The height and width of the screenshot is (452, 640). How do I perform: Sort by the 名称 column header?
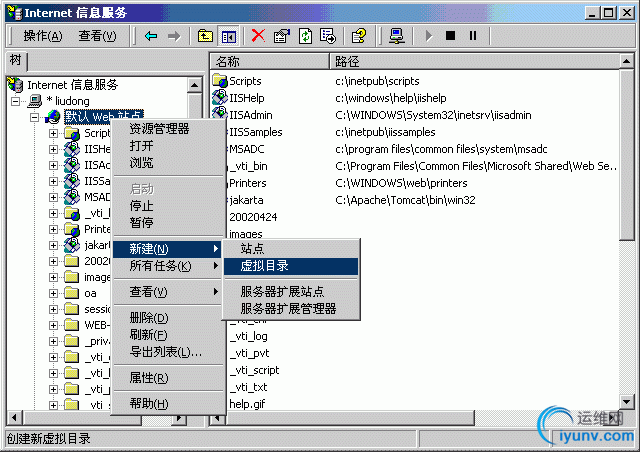[269, 61]
